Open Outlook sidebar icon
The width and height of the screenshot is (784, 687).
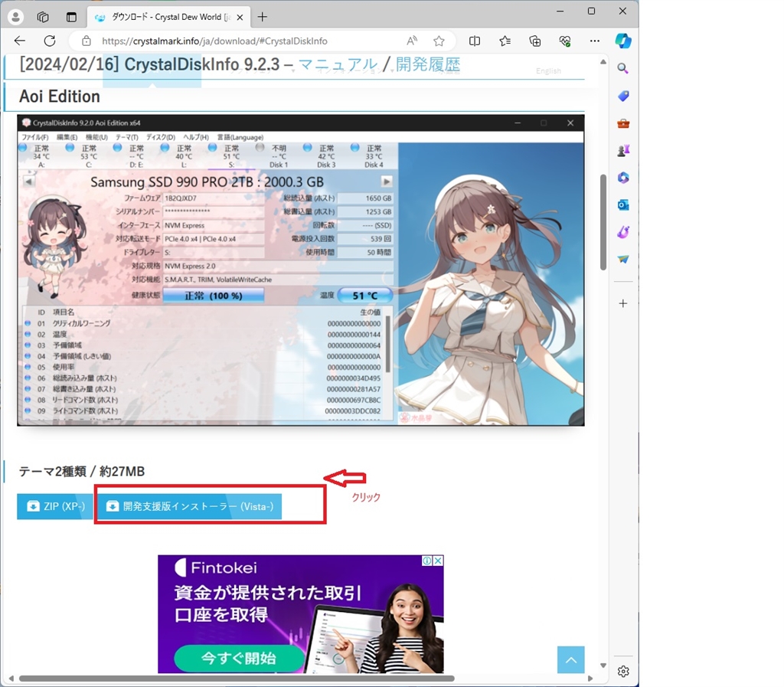click(x=623, y=205)
